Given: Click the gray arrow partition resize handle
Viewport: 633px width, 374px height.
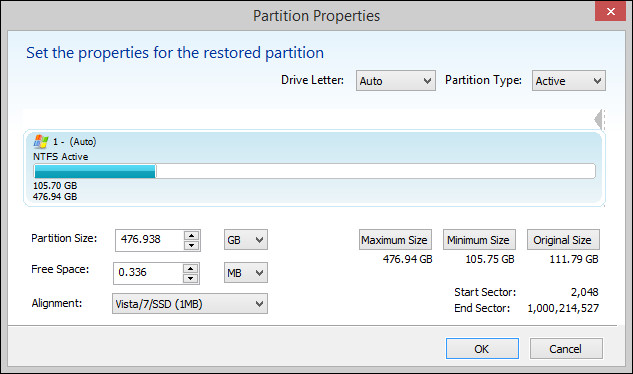Looking at the screenshot, I should click(599, 120).
